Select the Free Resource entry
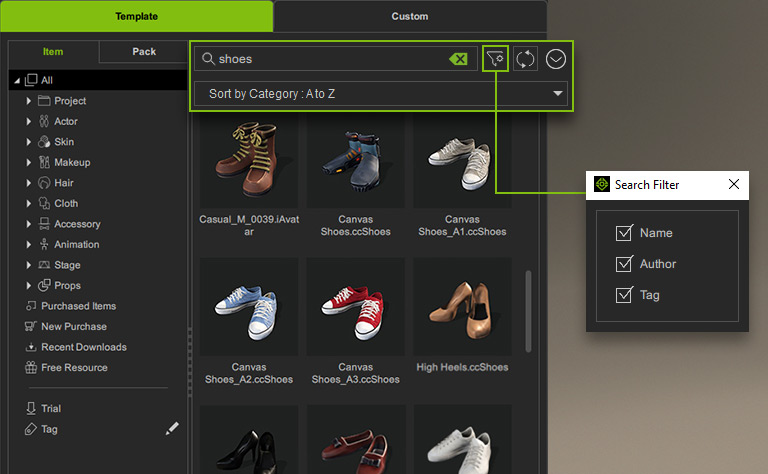768x474 pixels. click(x=73, y=368)
